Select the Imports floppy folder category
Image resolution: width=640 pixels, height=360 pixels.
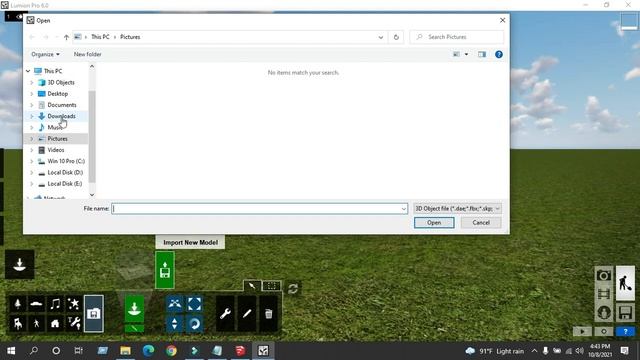coord(94,313)
